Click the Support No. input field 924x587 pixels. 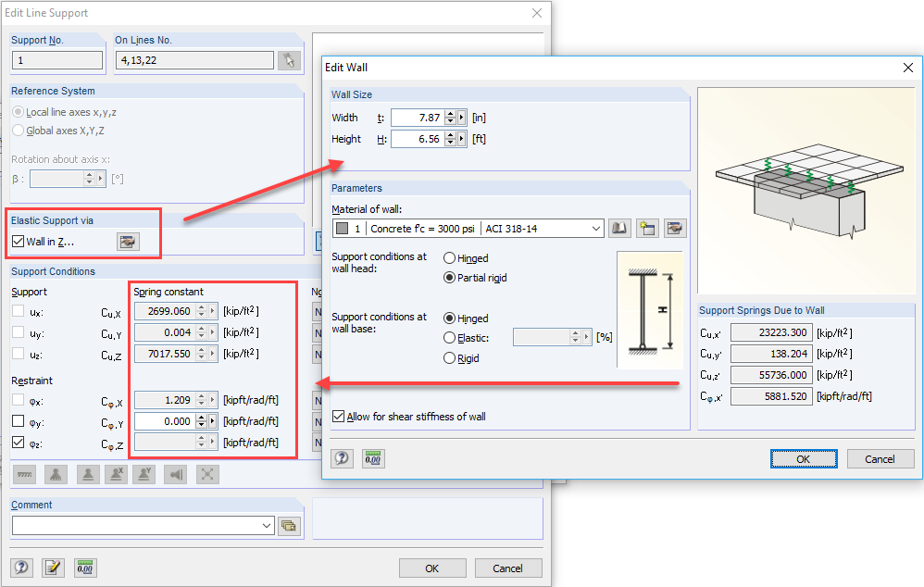click(x=57, y=60)
